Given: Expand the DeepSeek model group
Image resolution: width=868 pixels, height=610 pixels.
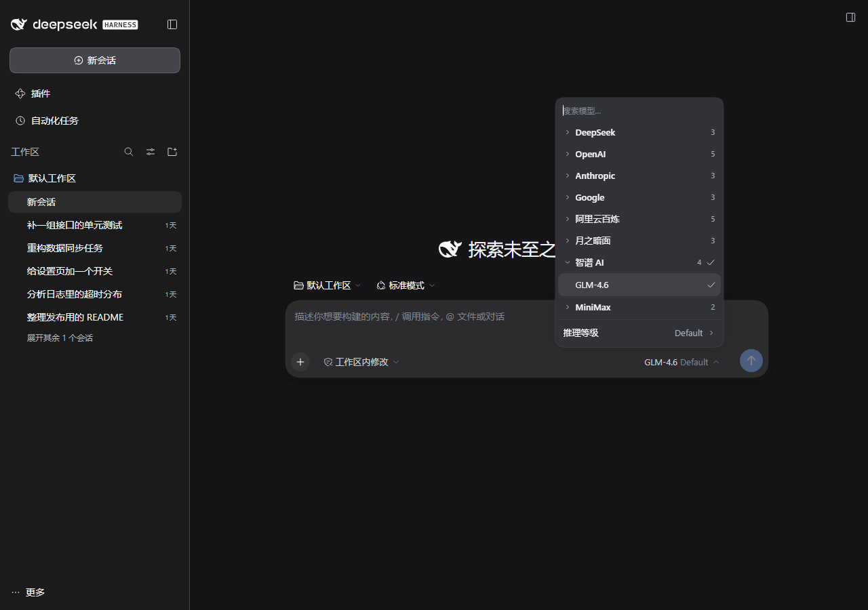Looking at the screenshot, I should pos(639,132).
